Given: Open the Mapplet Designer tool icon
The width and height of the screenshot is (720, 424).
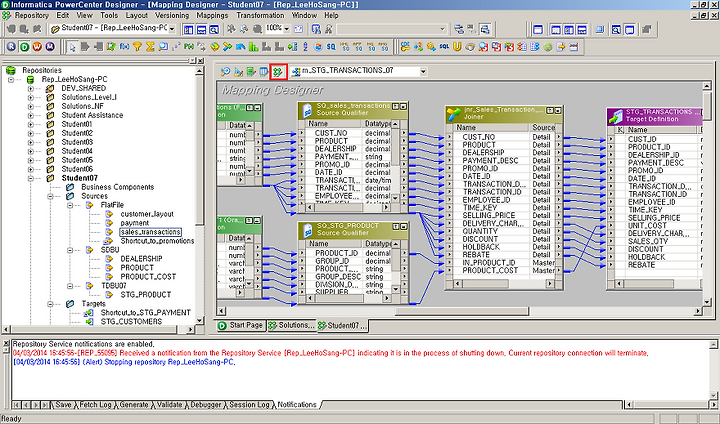Looking at the screenshot, I should [264, 72].
